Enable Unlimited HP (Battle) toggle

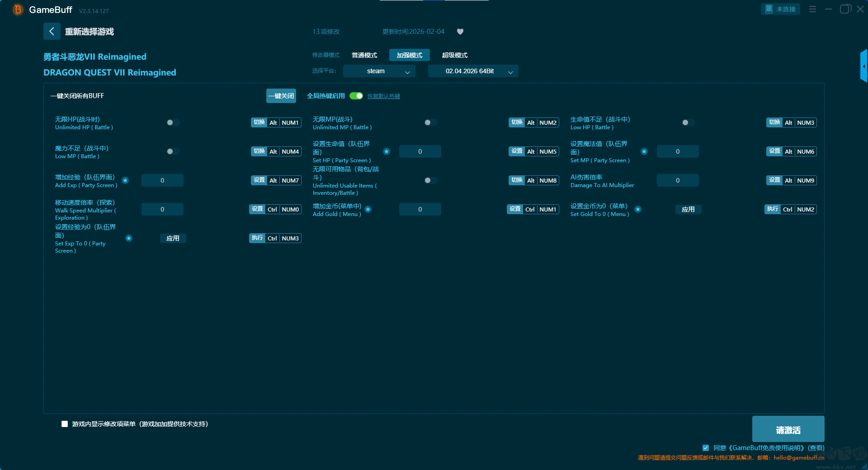click(173, 122)
